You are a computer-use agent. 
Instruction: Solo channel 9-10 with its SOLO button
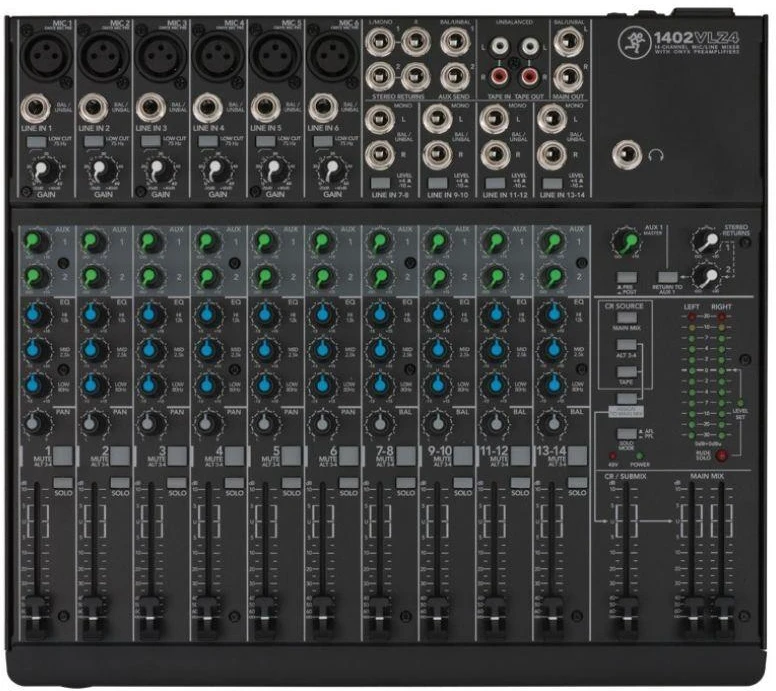click(463, 483)
